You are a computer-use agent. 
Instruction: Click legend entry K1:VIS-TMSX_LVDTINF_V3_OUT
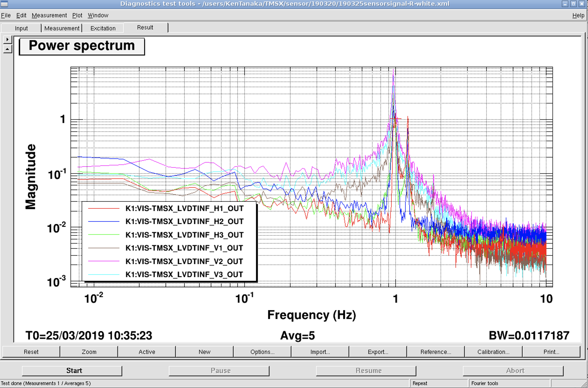click(184, 274)
